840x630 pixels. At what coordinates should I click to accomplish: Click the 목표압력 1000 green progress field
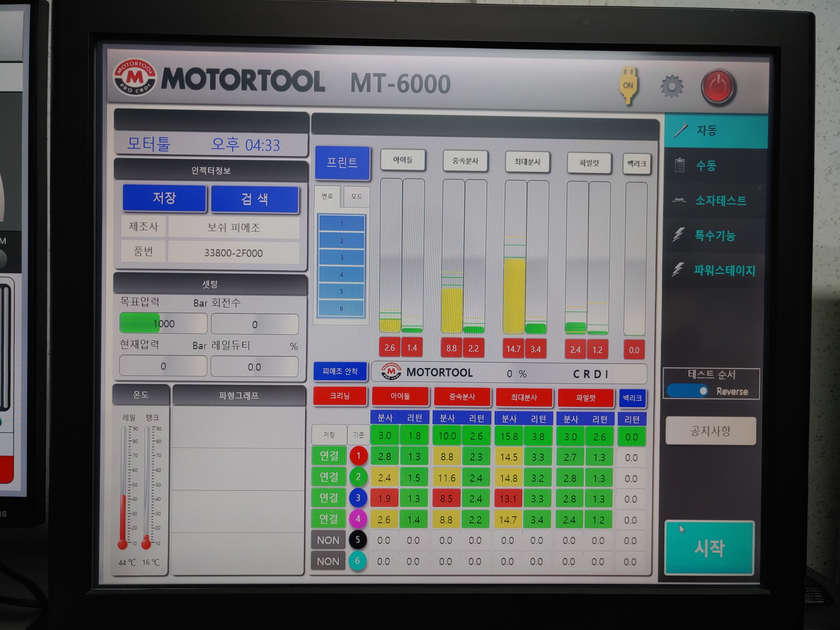point(163,324)
